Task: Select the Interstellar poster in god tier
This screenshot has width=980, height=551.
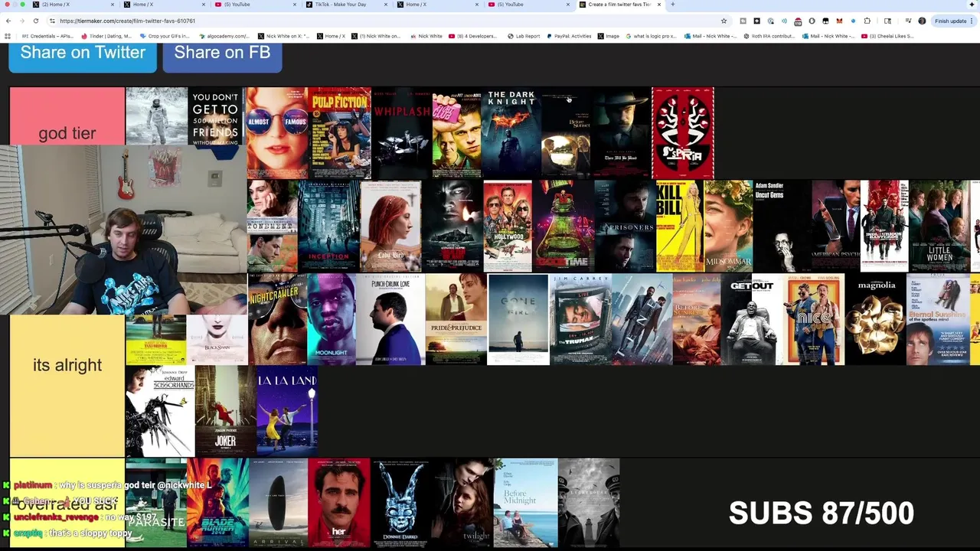Action: pyautogui.click(x=156, y=116)
